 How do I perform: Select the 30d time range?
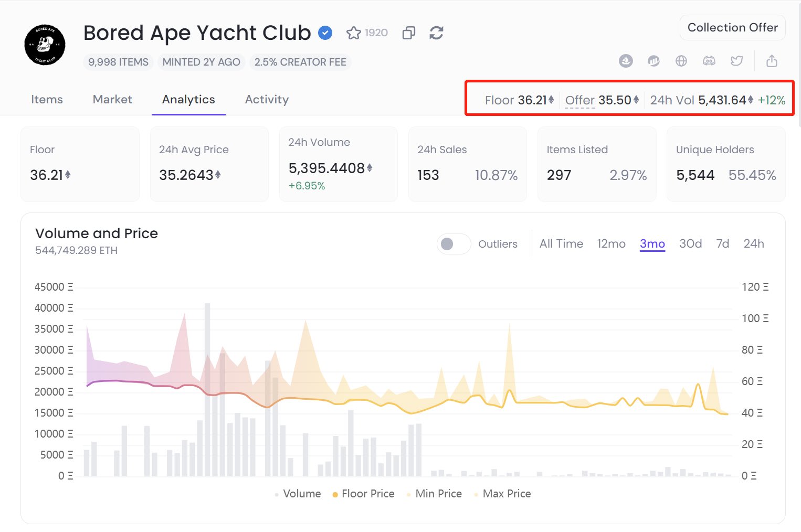point(690,244)
